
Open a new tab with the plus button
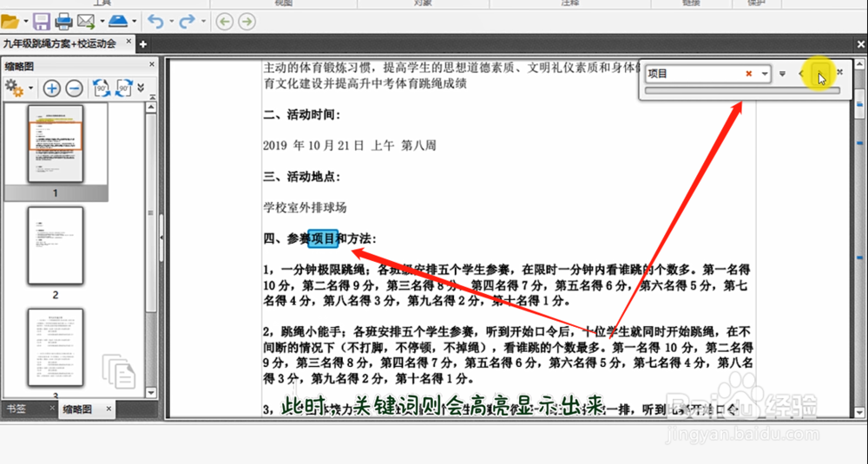tap(143, 44)
